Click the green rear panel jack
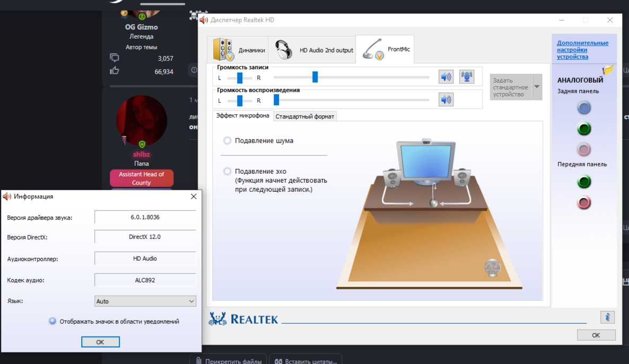Viewport: 629px width, 364px height. coord(584,129)
